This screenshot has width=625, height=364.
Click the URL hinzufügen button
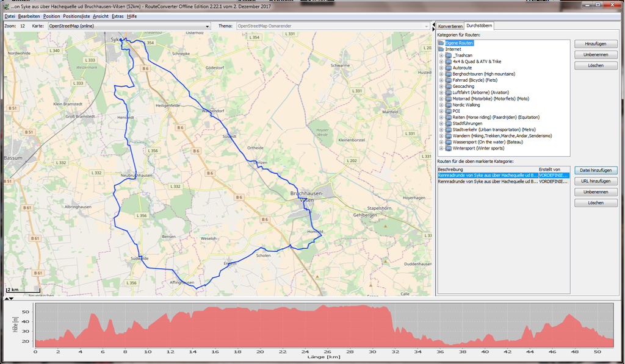(x=596, y=181)
